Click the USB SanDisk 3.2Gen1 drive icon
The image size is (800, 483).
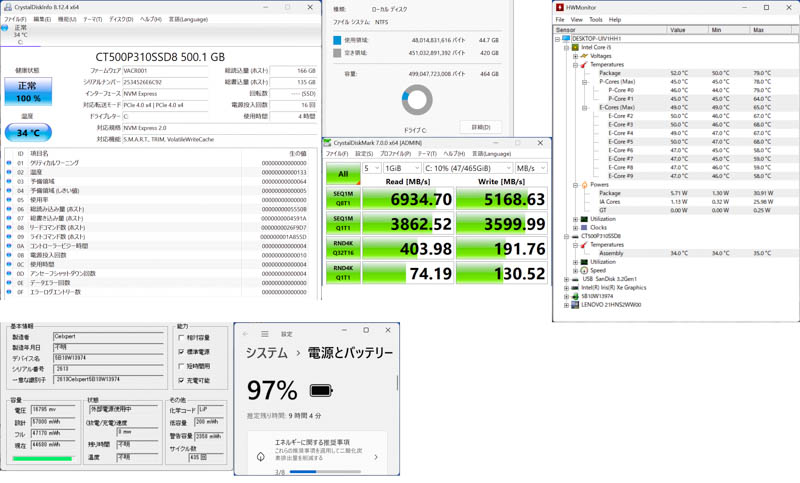coord(575,279)
